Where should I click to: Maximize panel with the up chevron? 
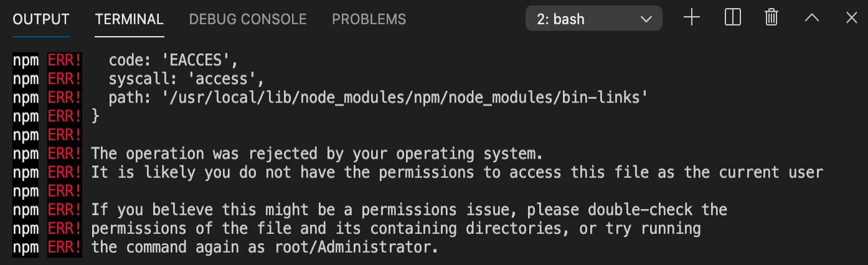(x=812, y=19)
